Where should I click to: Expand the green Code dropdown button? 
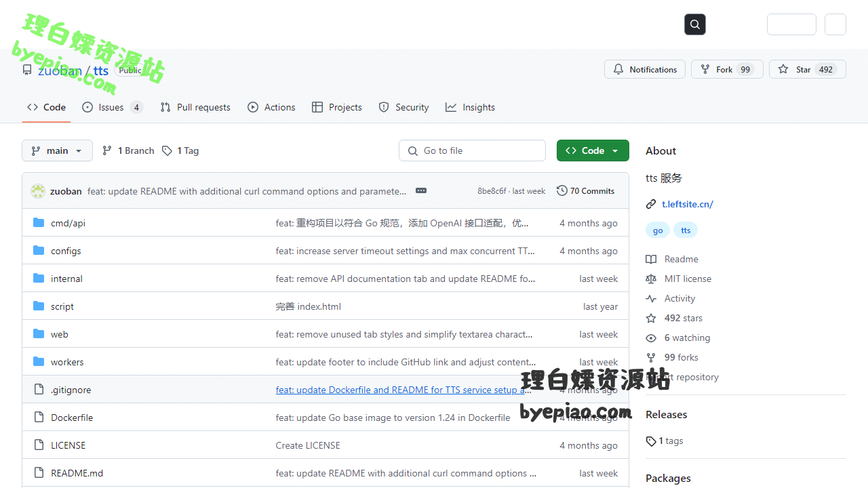pos(593,150)
